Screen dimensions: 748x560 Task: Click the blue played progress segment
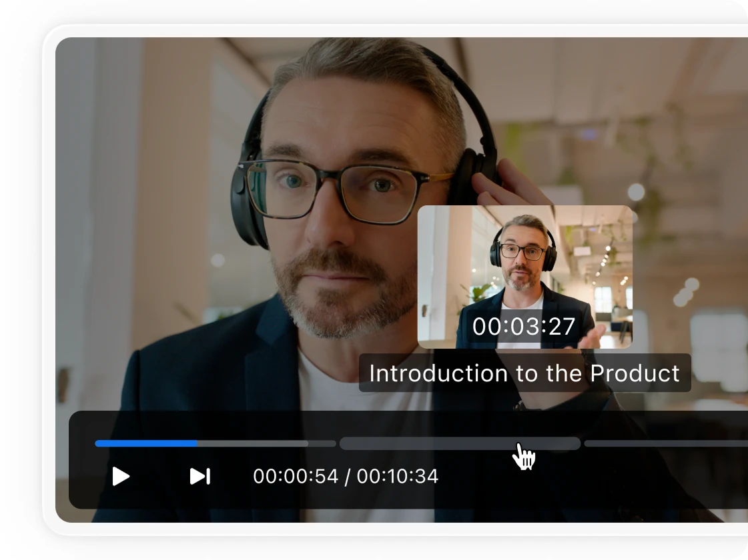[146, 444]
